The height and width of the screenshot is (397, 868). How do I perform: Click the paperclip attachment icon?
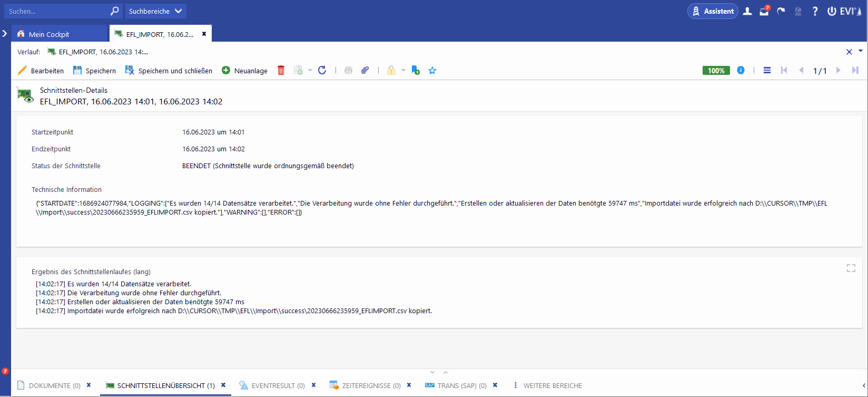365,71
